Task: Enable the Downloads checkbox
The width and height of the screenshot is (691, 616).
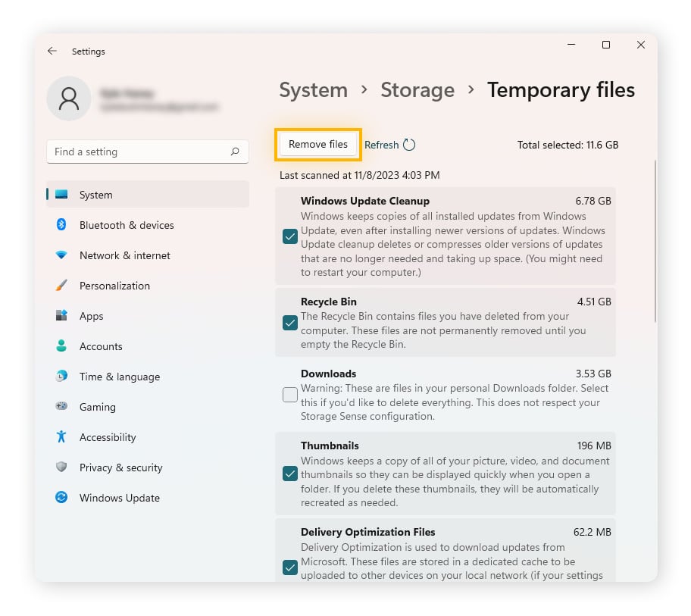Action: (289, 395)
